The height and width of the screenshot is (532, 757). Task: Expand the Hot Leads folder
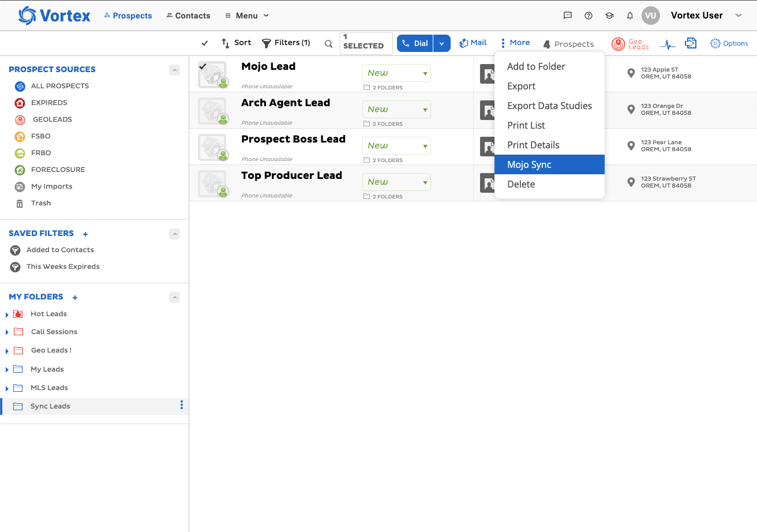point(7,314)
